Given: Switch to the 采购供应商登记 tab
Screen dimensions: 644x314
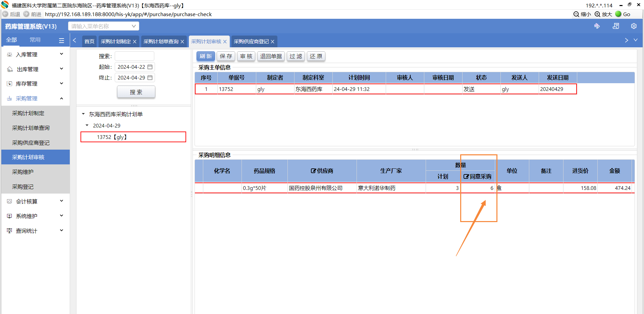Looking at the screenshot, I should tap(251, 42).
